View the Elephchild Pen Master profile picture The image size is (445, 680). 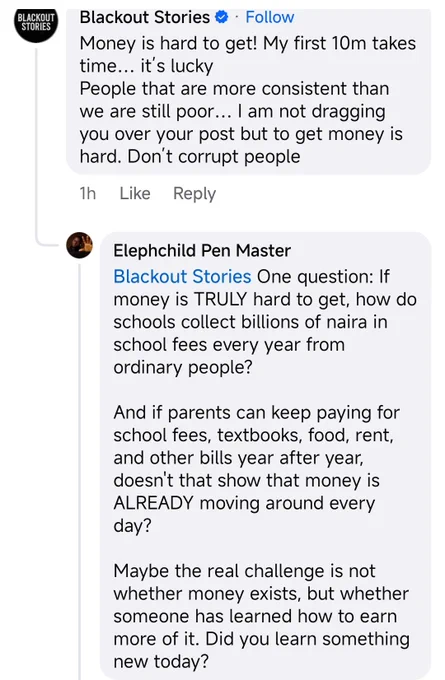tap(79, 245)
